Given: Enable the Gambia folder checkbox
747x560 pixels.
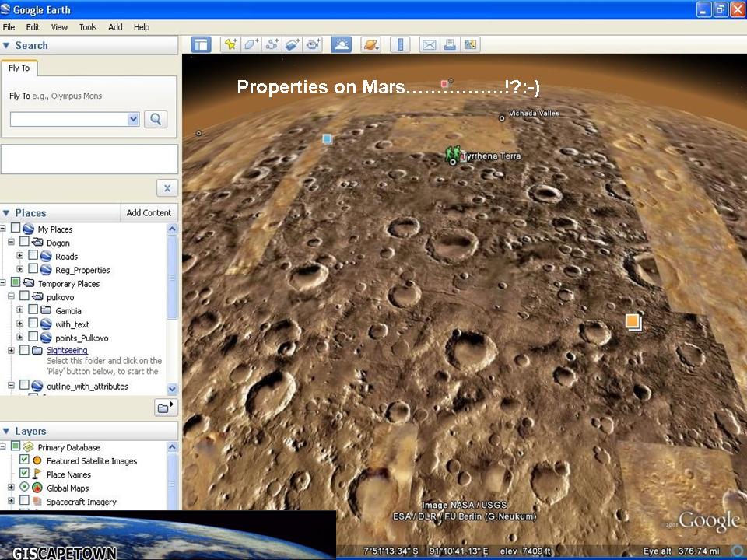Looking at the screenshot, I should (x=33, y=310).
